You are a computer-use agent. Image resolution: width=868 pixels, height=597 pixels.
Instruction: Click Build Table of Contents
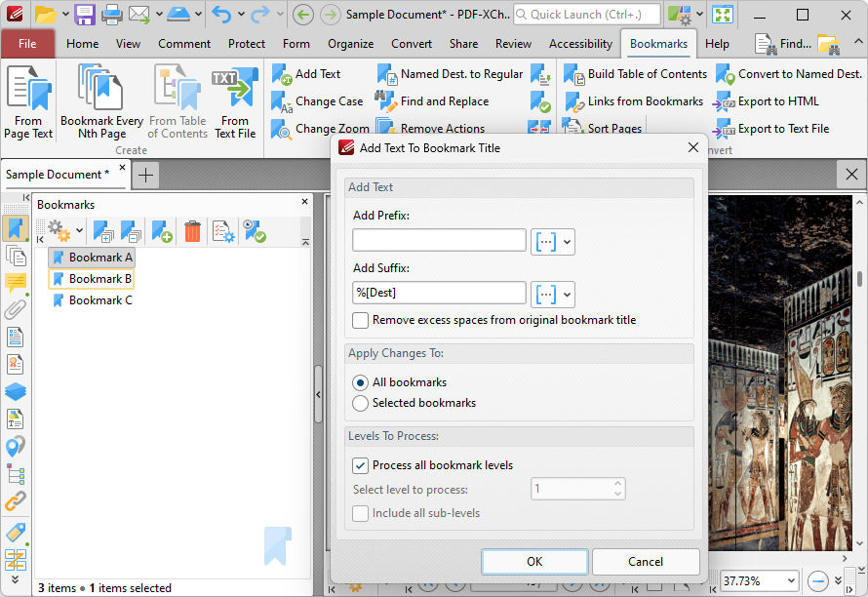(x=635, y=74)
